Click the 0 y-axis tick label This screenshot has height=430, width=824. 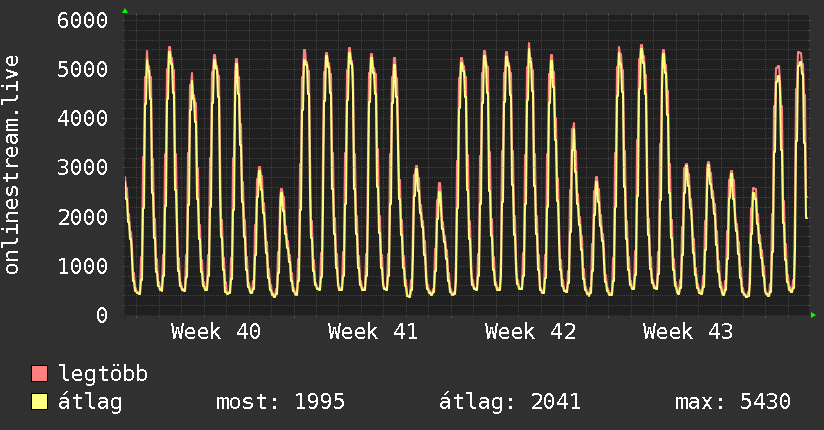coord(101,315)
